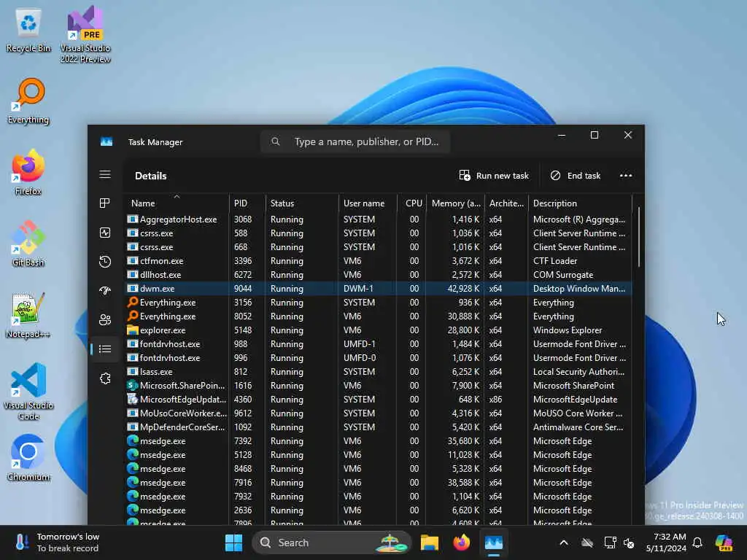Open the Windows Start button
The image size is (747, 560).
pyautogui.click(x=233, y=542)
